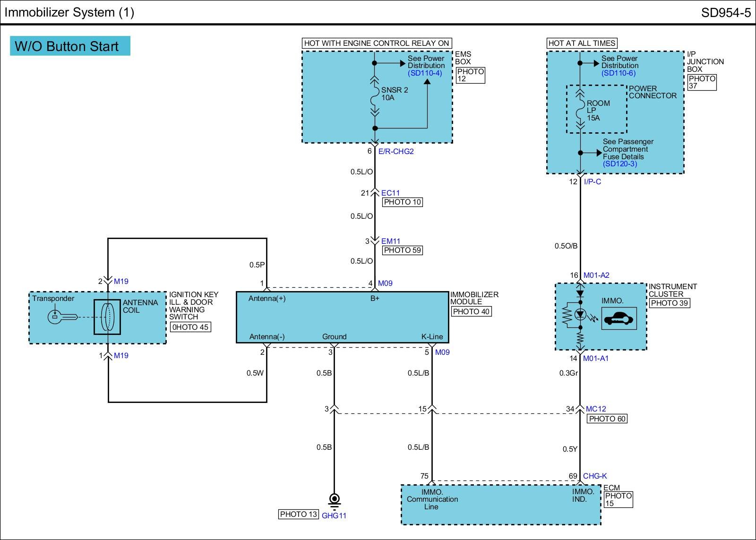
Task: Click the antenna coil symbol
Action: [107, 317]
